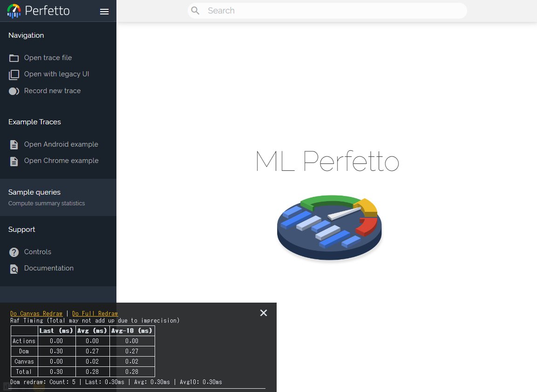Screen dimensions: 537x392
Task: Click Total row Avg-10 value 0.28
Action: pyautogui.click(x=132, y=372)
